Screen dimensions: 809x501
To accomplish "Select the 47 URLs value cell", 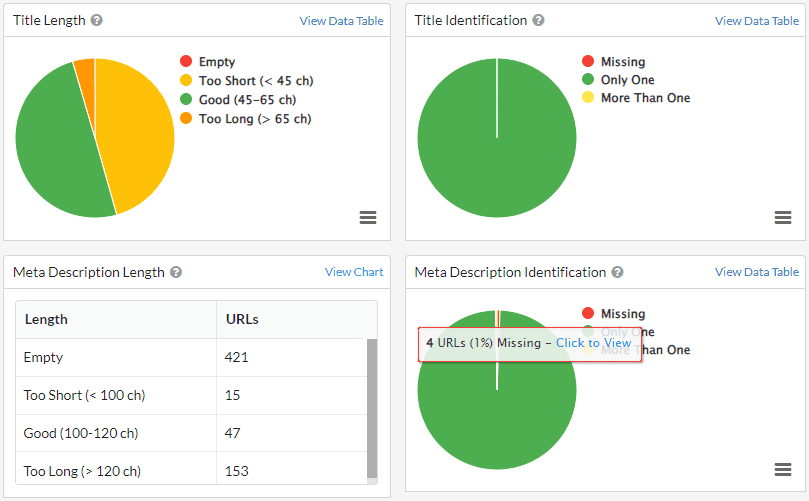I will click(292, 433).
